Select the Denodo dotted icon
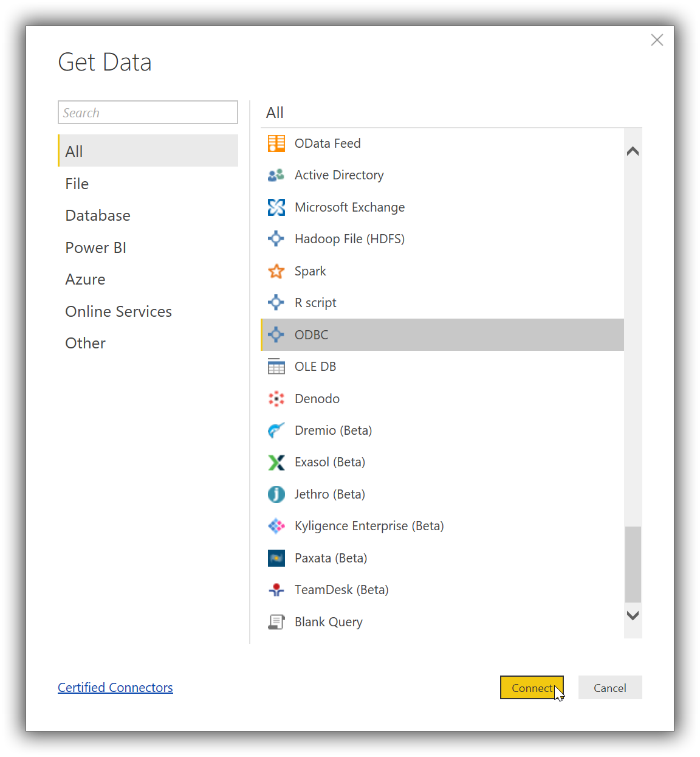Viewport: 700px width, 757px height. point(276,399)
